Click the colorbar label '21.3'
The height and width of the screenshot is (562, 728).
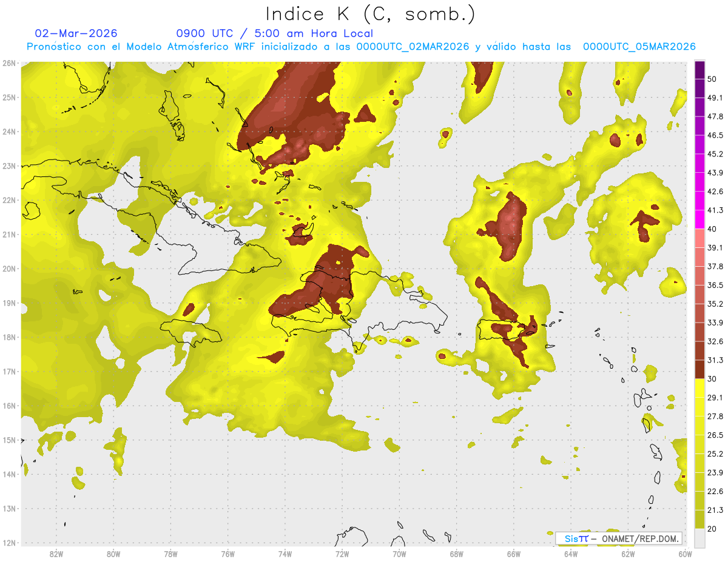click(x=715, y=510)
